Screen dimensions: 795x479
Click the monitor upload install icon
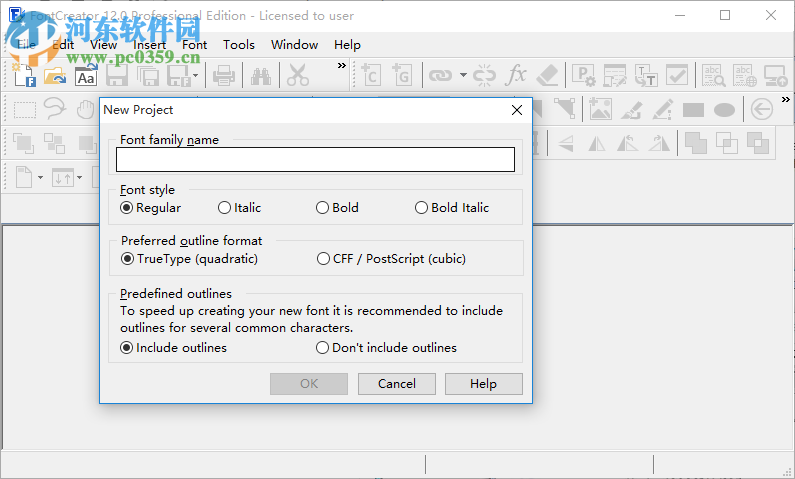(776, 76)
